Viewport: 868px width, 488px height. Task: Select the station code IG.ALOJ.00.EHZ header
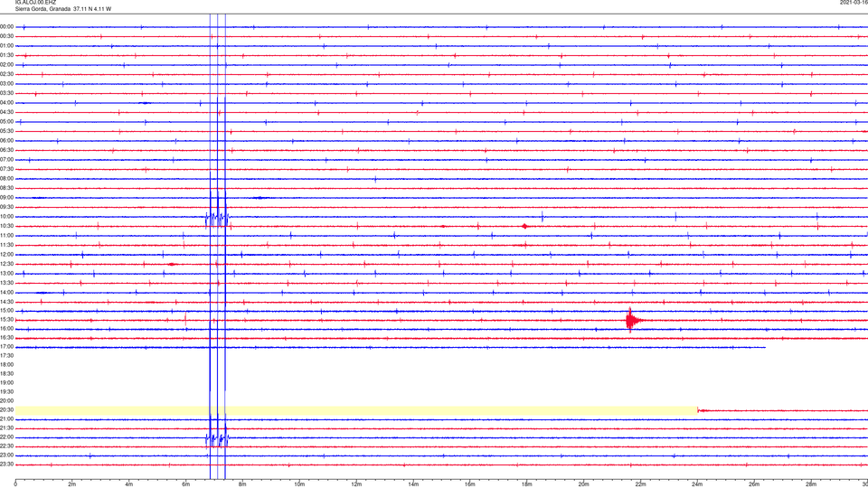35,3
